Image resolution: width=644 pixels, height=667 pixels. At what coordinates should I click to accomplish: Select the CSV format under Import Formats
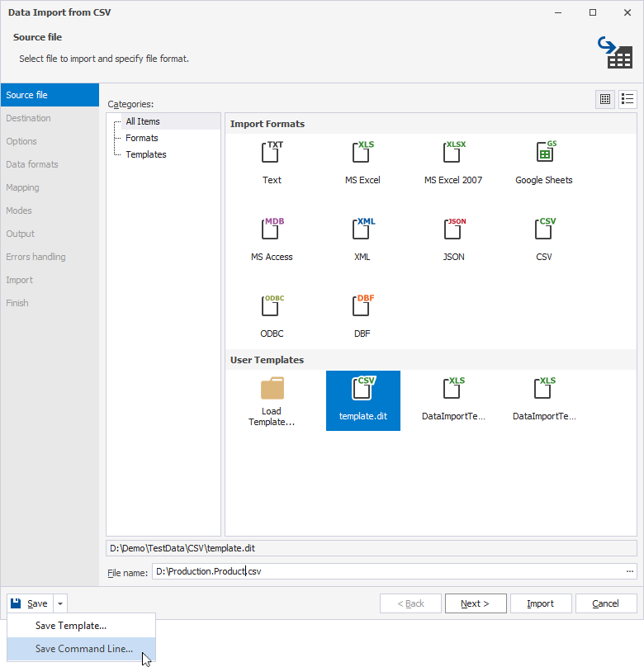click(x=544, y=229)
